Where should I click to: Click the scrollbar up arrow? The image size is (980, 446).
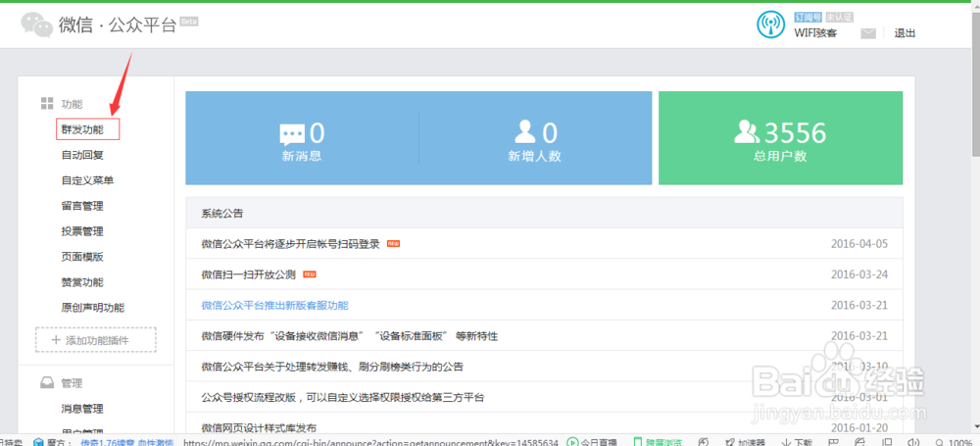tap(976, 7)
